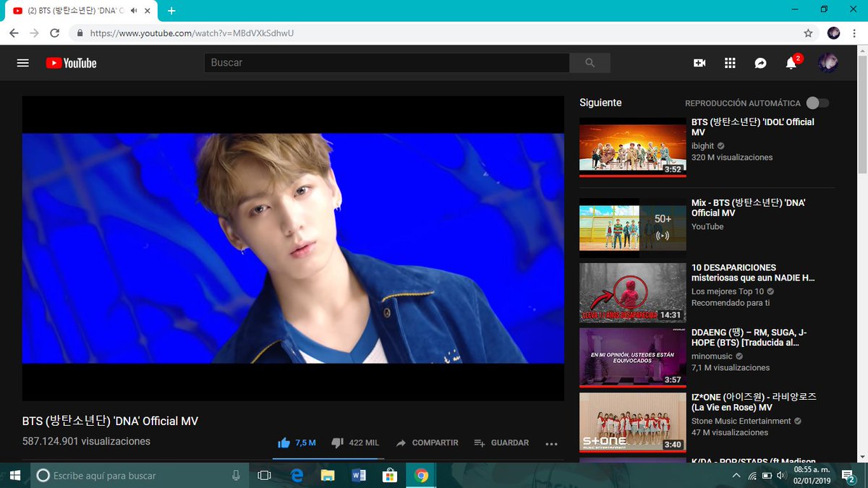
Task: Open YouTube account avatar menu
Action: tap(828, 63)
